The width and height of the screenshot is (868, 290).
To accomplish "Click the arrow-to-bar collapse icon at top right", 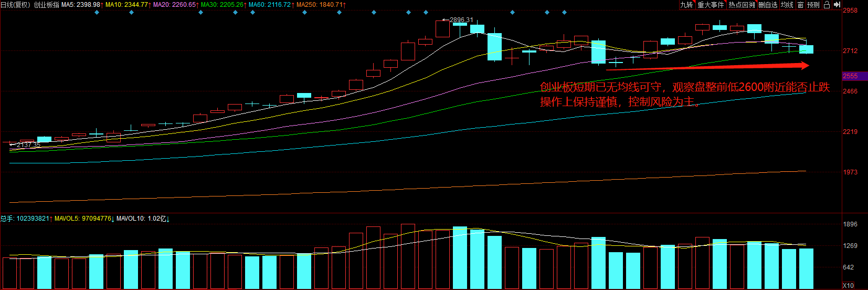I will point(837,5).
